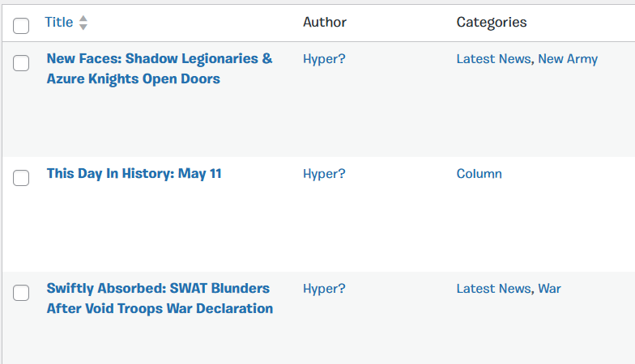The width and height of the screenshot is (635, 364).
Task: Tick the Swiftly Absorbed post checkbox
Action: pyautogui.click(x=22, y=293)
